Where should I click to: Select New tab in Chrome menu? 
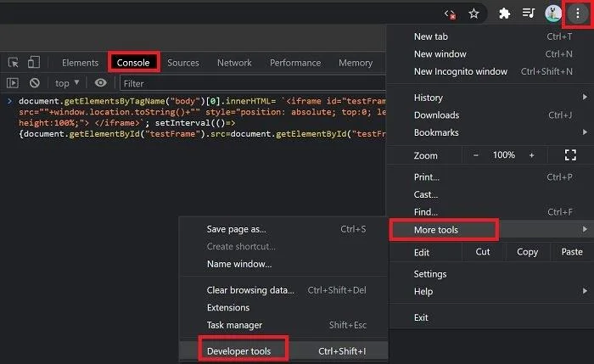click(x=491, y=36)
